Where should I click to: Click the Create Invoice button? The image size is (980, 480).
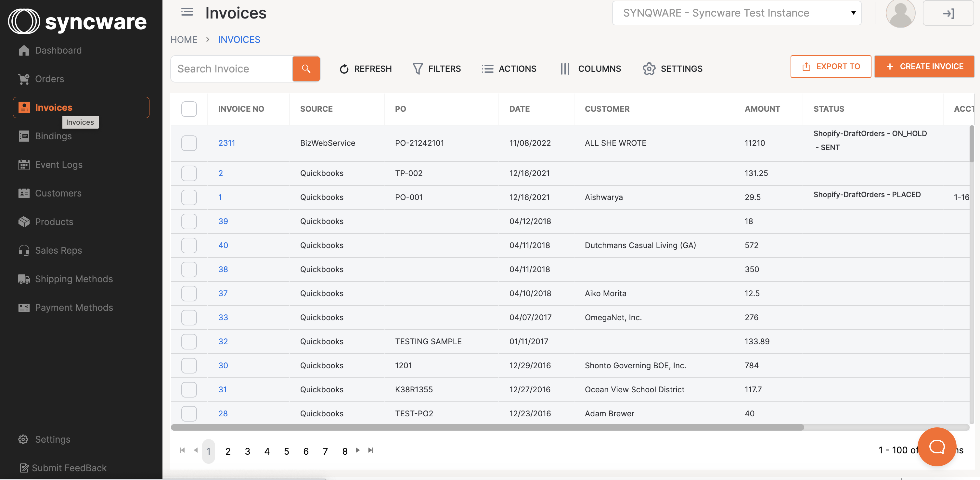point(924,66)
